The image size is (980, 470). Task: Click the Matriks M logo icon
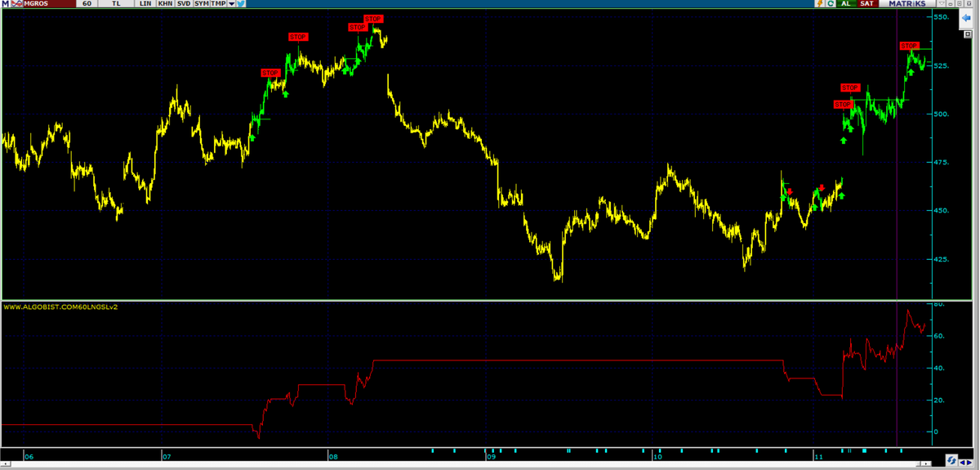pyautogui.click(x=5, y=3)
